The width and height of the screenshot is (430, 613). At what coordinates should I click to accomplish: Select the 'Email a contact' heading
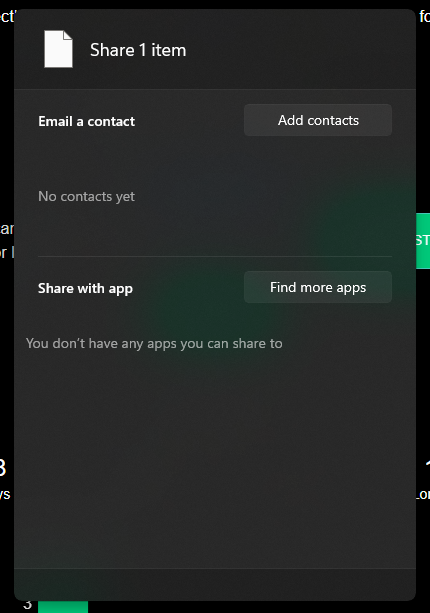click(x=86, y=121)
